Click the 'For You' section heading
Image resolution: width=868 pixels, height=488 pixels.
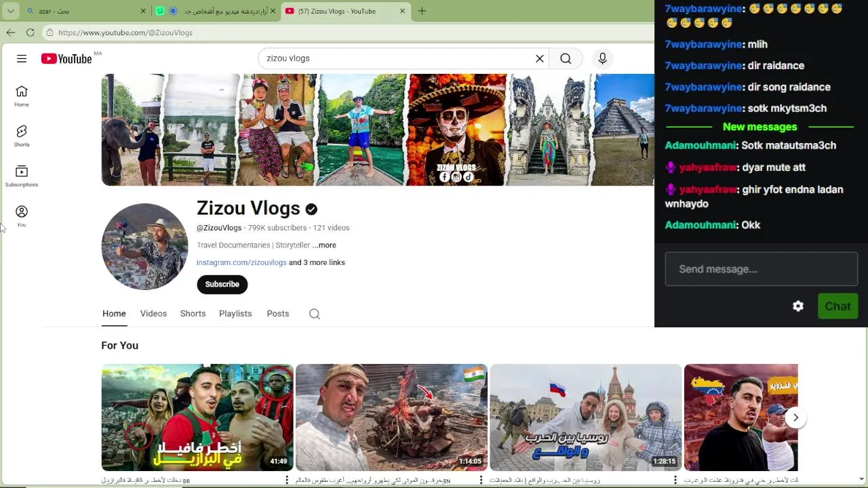[120, 346]
